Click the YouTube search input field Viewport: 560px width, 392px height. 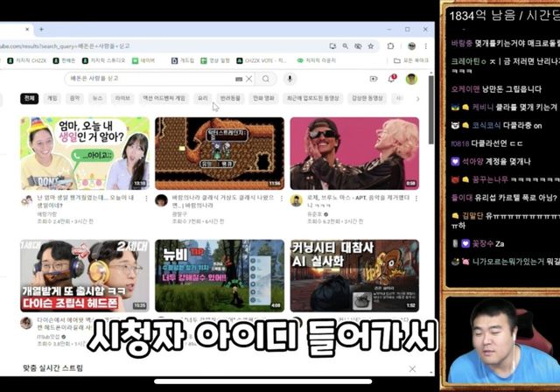pyautogui.click(x=157, y=79)
